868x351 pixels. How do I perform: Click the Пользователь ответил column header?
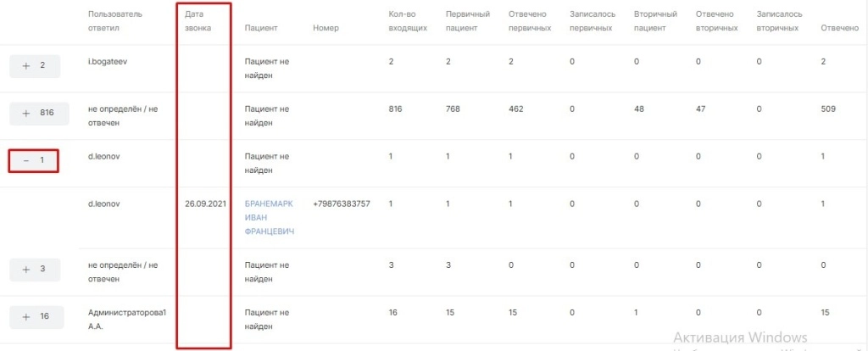coord(115,21)
